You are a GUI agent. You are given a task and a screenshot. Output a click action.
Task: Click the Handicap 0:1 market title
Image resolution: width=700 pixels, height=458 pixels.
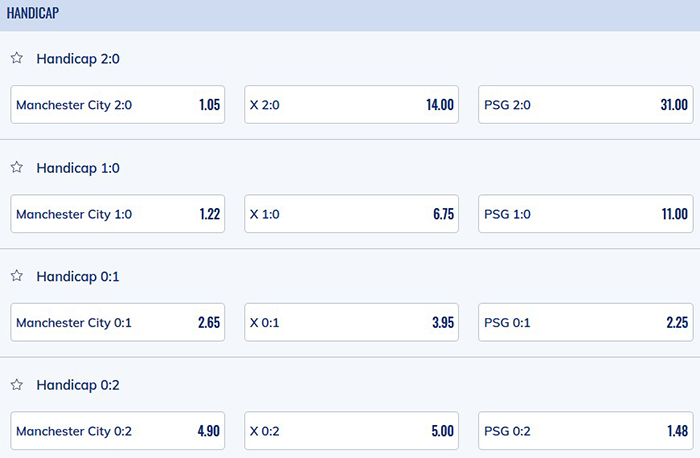pyautogui.click(x=78, y=275)
